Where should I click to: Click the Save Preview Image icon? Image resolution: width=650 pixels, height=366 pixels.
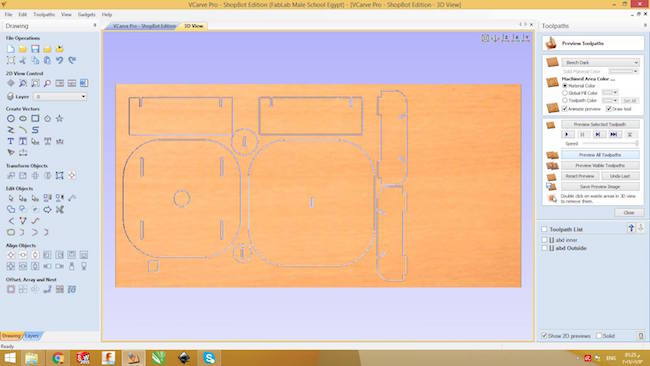[x=551, y=187]
